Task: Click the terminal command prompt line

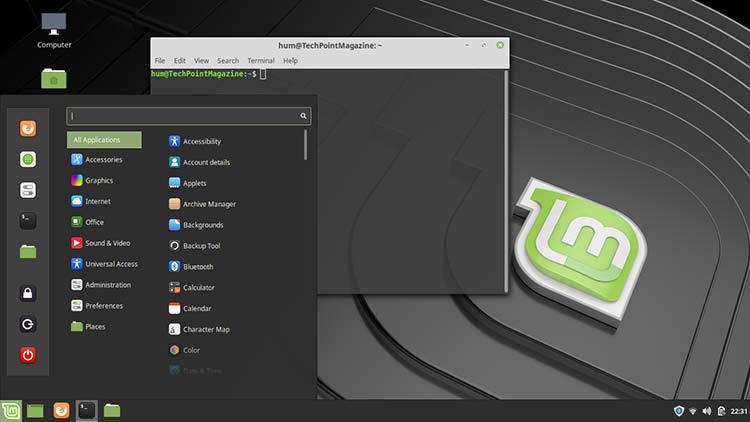Action: coord(209,74)
